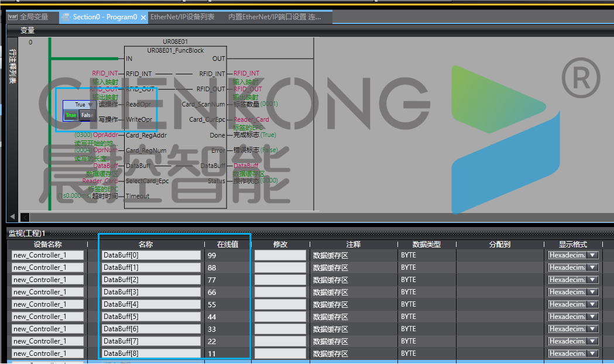Image resolution: width=614 pixels, height=364 pixels.
Task: Select the UR08E01_FuncBlock title
Action: click(176, 50)
